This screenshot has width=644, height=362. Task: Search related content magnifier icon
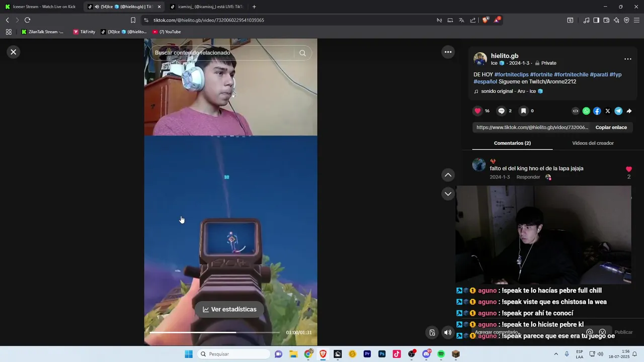pos(302,53)
